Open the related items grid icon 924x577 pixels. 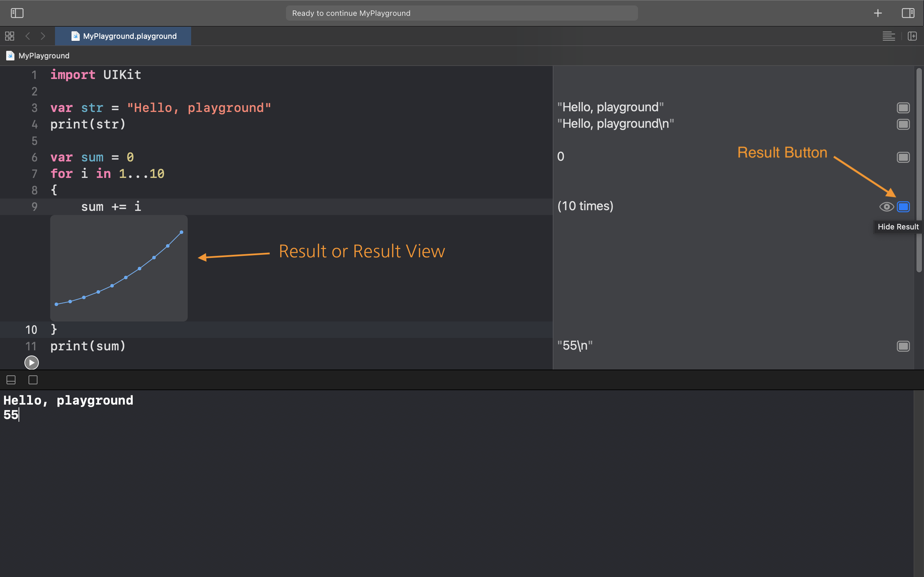coord(10,36)
